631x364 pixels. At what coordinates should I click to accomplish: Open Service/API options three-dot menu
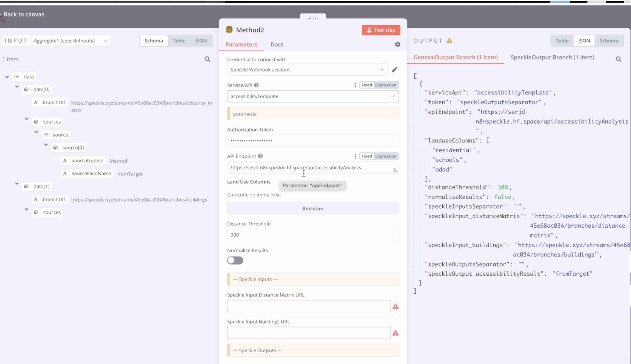355,85
